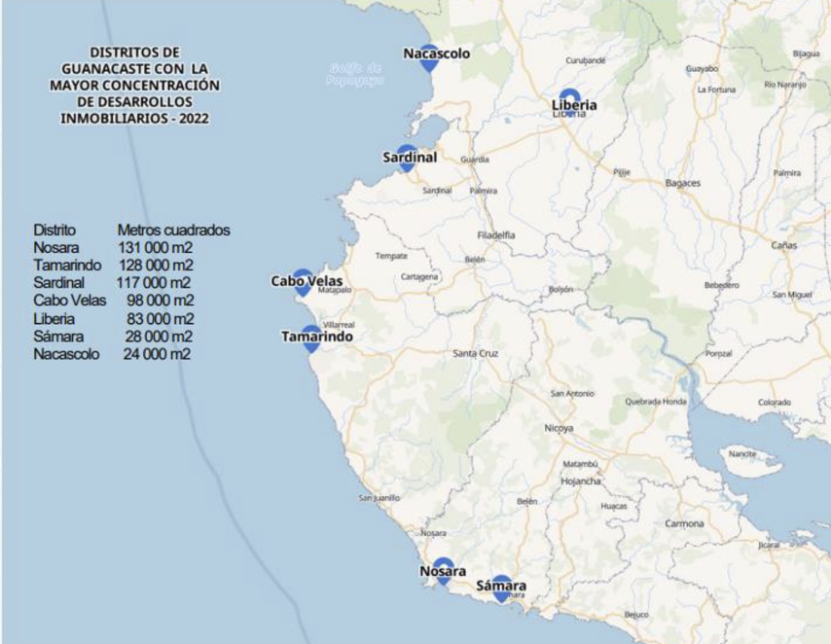Click the Carmona town label
This screenshot has width=831, height=644.
[x=684, y=524]
